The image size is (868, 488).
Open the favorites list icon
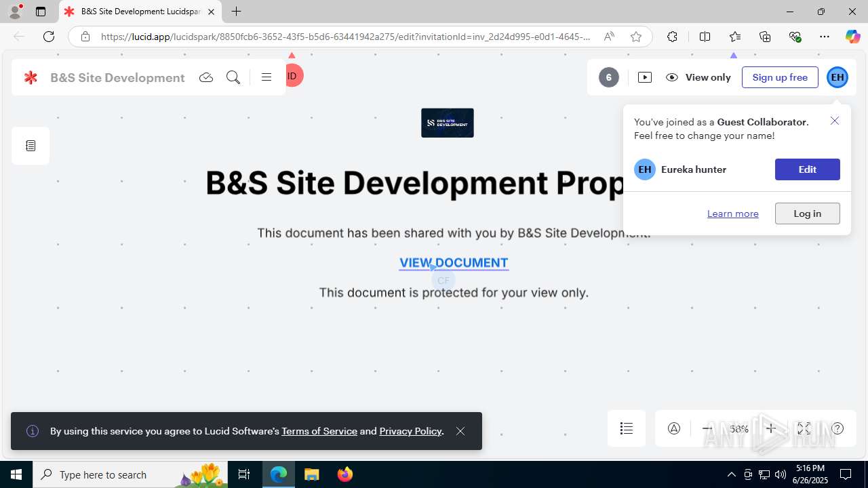click(x=735, y=37)
